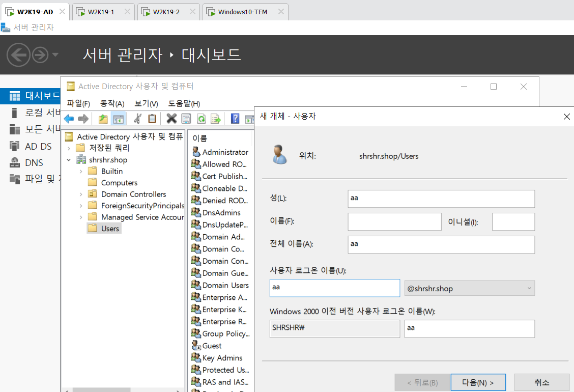
Task: Open the @shrshr.shop UPN suffix dropdown
Action: [469, 288]
